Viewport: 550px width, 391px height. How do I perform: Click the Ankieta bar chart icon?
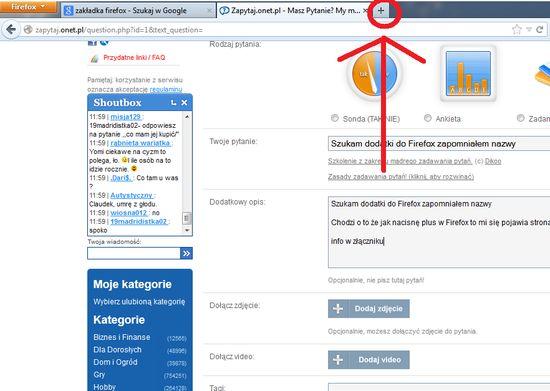[468, 74]
